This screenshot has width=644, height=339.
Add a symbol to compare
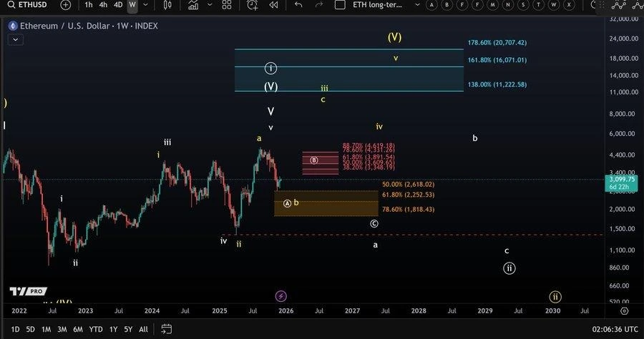click(65, 5)
